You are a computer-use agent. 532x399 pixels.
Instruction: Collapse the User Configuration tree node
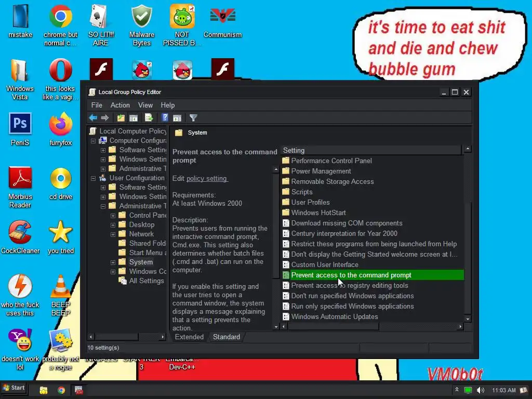point(94,178)
